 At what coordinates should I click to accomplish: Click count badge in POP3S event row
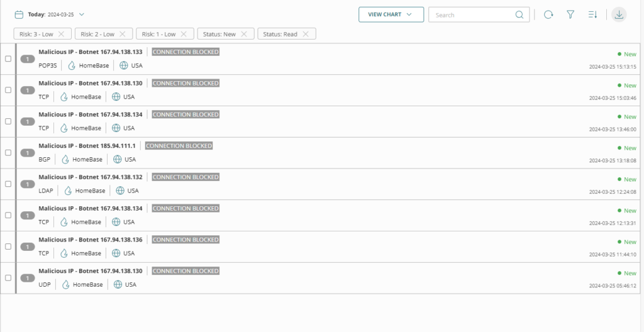click(x=28, y=59)
